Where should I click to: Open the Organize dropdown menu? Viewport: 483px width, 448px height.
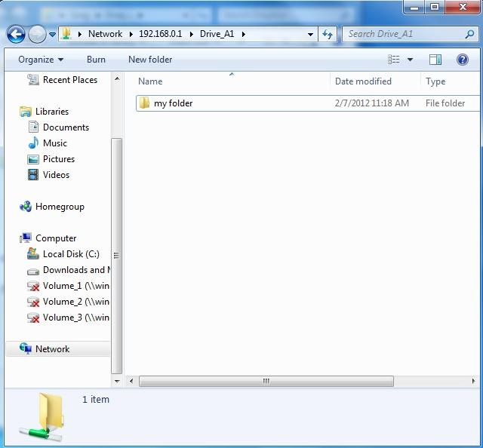click(41, 60)
